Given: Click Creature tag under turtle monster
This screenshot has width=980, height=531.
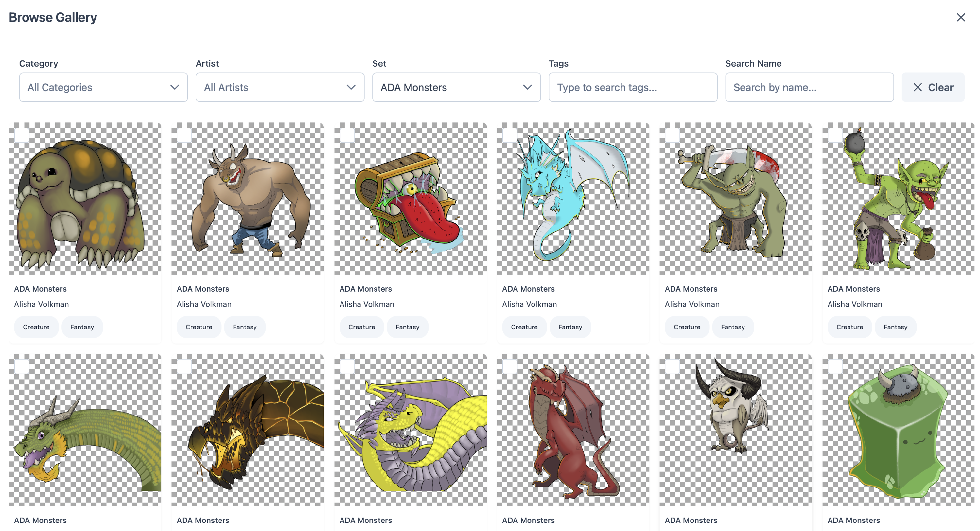Looking at the screenshot, I should pos(36,327).
